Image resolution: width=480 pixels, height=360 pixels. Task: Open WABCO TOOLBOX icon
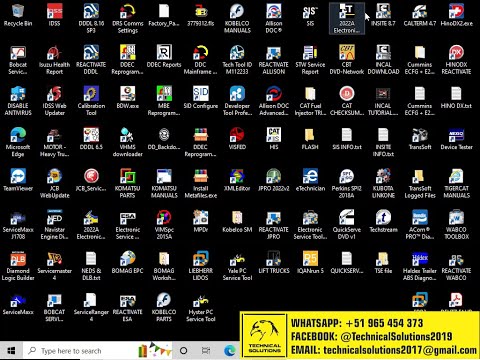point(456,225)
